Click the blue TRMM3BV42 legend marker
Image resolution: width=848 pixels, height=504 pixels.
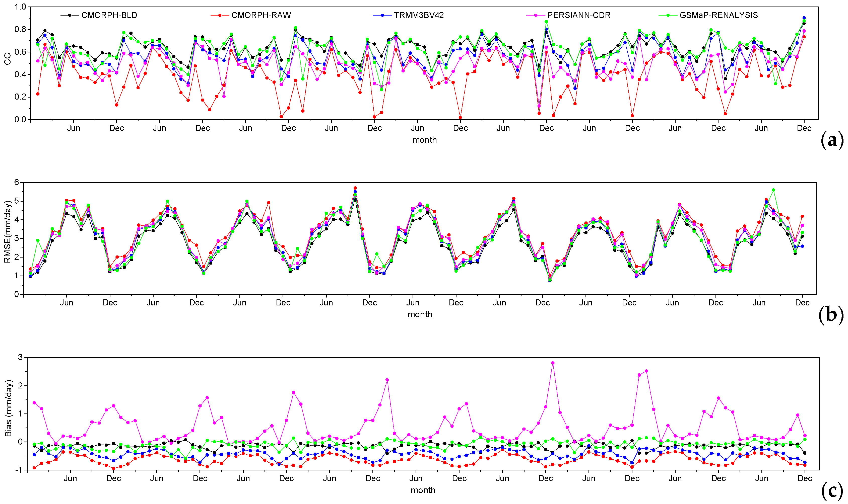[382, 15]
